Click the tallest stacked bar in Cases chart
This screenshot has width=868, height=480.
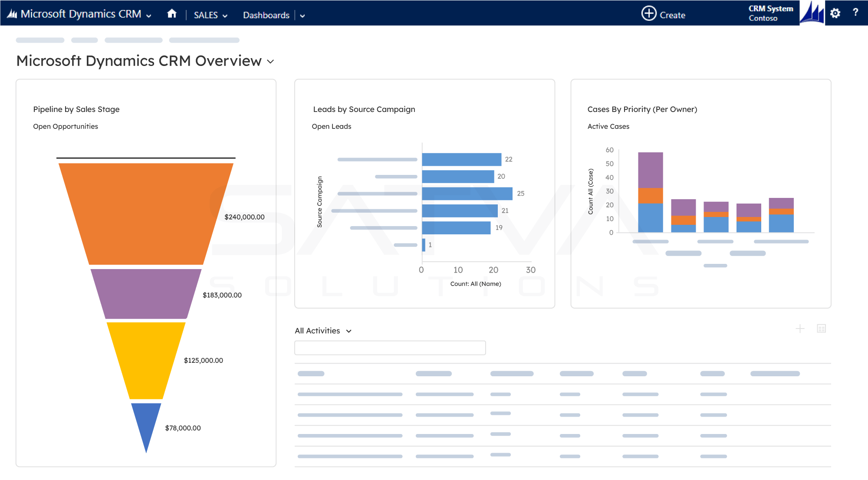coord(650,192)
